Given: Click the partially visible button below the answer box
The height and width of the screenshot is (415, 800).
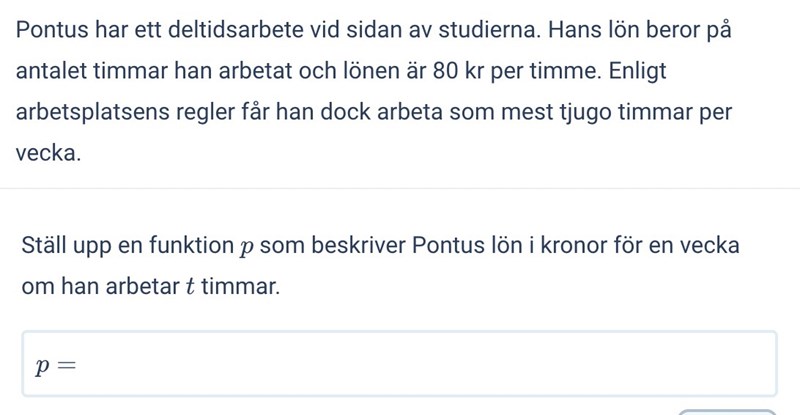Looking at the screenshot, I should click(727, 411).
